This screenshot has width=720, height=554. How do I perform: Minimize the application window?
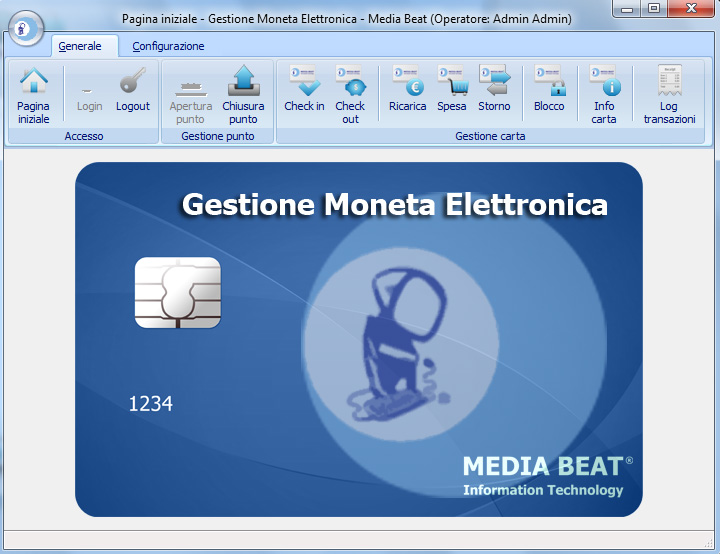pos(627,8)
